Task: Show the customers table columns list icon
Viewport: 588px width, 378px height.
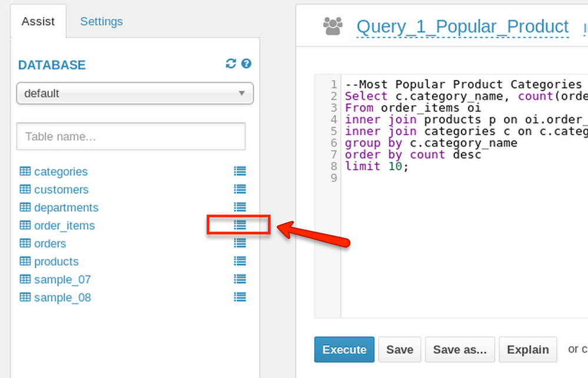Action: 240,189
